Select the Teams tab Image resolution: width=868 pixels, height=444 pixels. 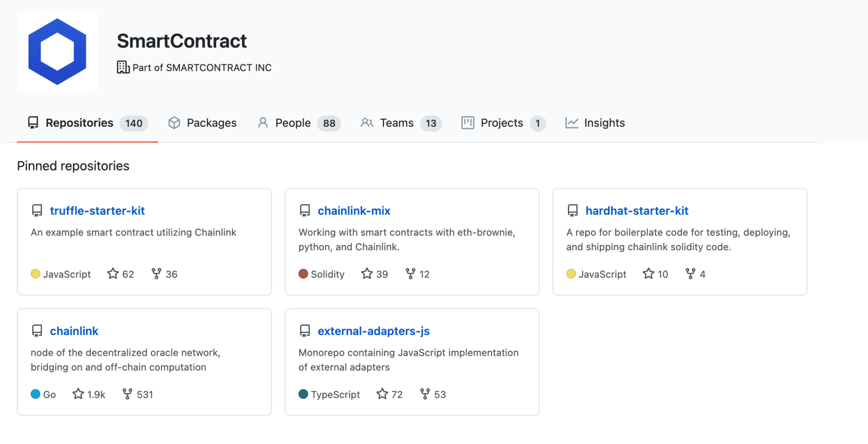click(397, 123)
